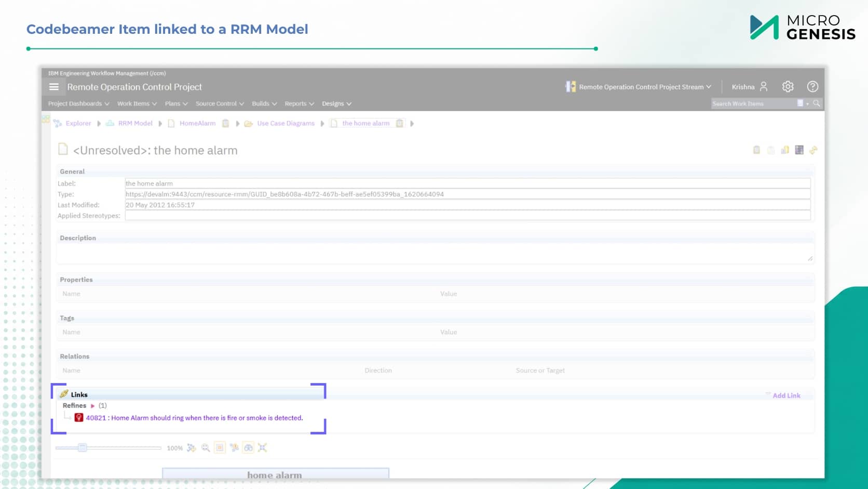Screen dimensions: 868x489
Task: Click the clipboard icon next to HomeAlarm breadcrumb
Action: coord(225,123)
